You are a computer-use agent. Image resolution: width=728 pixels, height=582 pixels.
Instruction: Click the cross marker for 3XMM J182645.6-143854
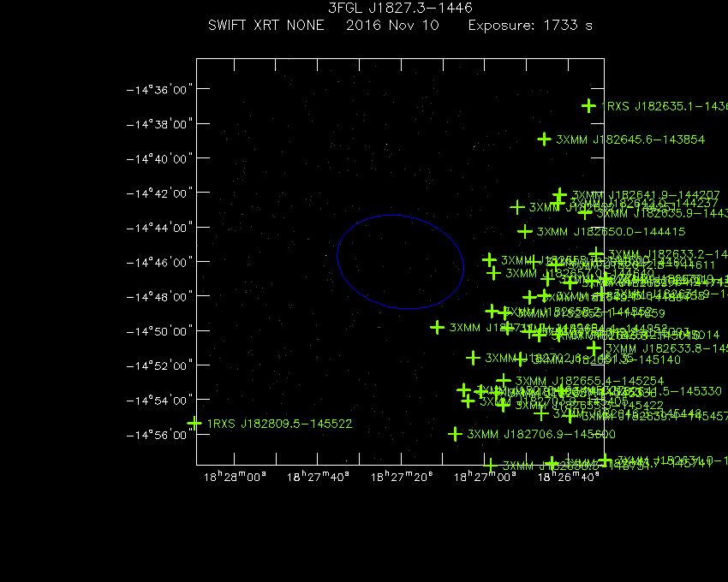[544, 139]
